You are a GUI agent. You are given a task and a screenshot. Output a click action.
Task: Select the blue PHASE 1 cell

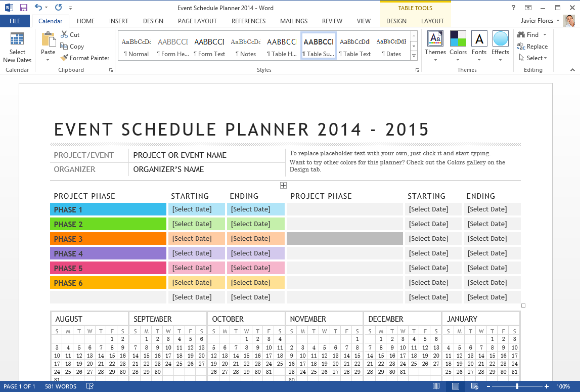(x=108, y=209)
